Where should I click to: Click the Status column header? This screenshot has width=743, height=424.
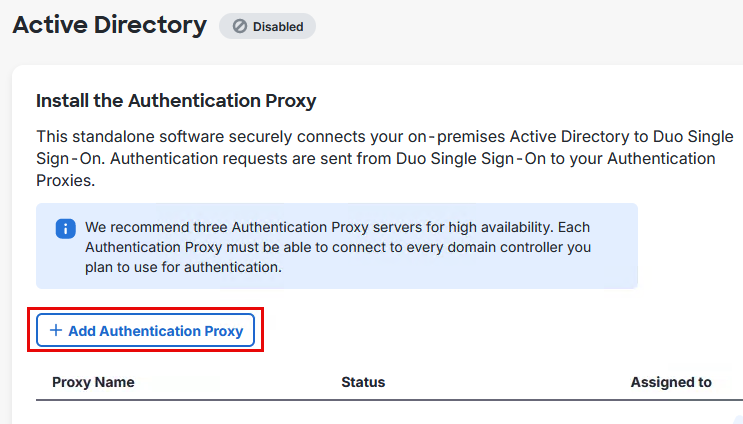(x=363, y=382)
